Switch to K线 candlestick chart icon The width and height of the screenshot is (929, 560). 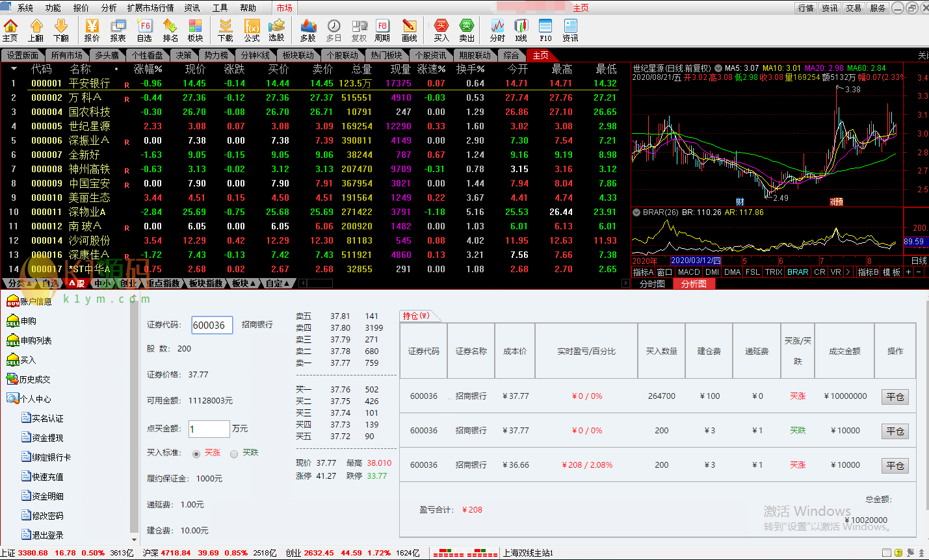point(521,30)
